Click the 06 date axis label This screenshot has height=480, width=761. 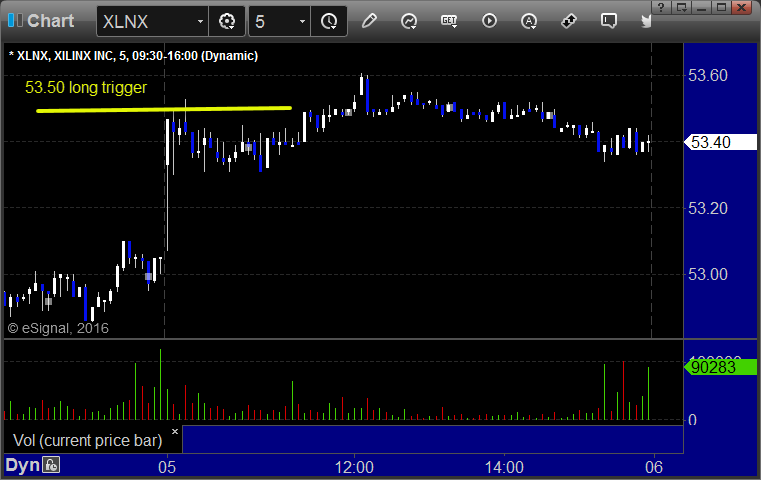(654, 467)
